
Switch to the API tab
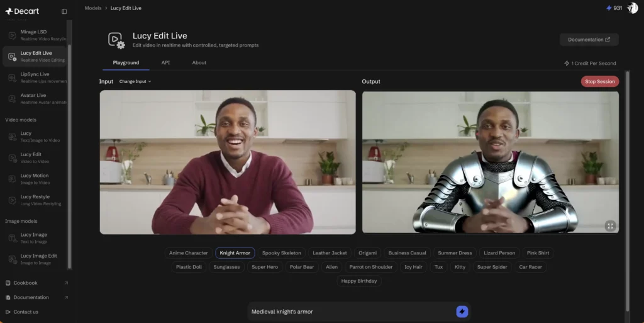point(165,63)
